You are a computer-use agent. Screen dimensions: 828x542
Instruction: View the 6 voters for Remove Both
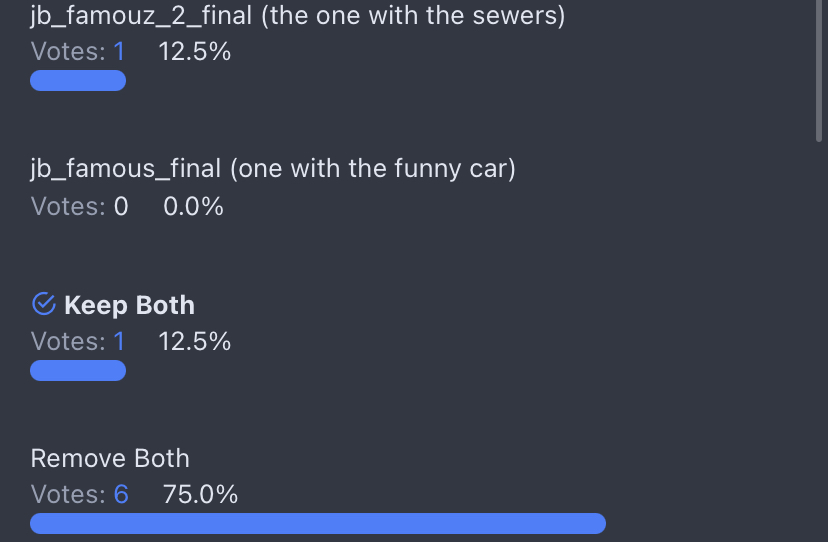click(121, 494)
